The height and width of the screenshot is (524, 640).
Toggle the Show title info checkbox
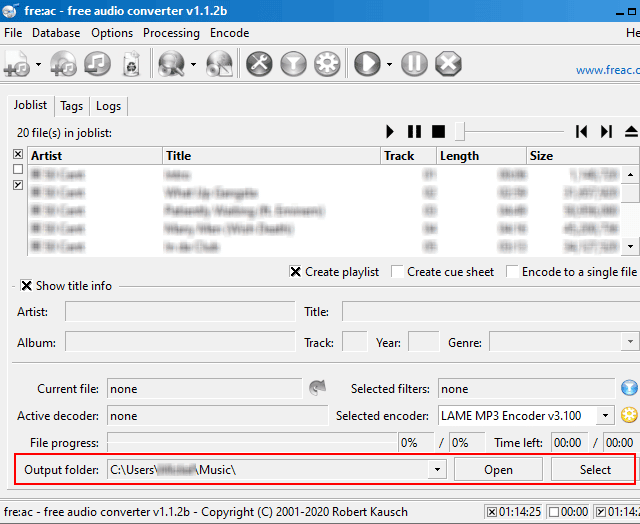[x=26, y=286]
